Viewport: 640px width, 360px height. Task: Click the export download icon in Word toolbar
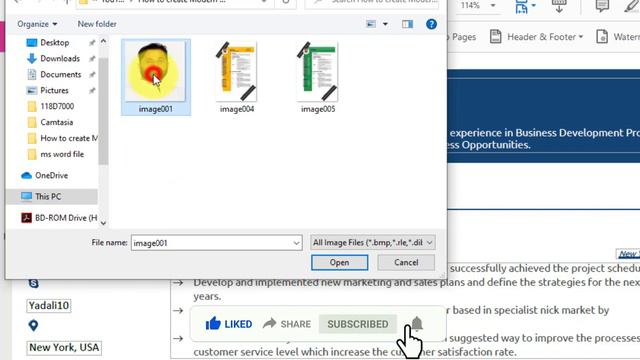[x=559, y=5]
